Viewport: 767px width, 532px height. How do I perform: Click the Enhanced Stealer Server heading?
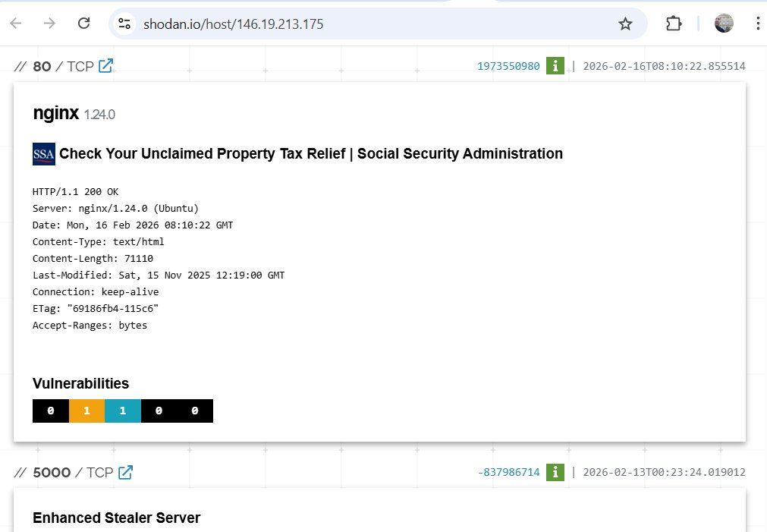point(116,518)
